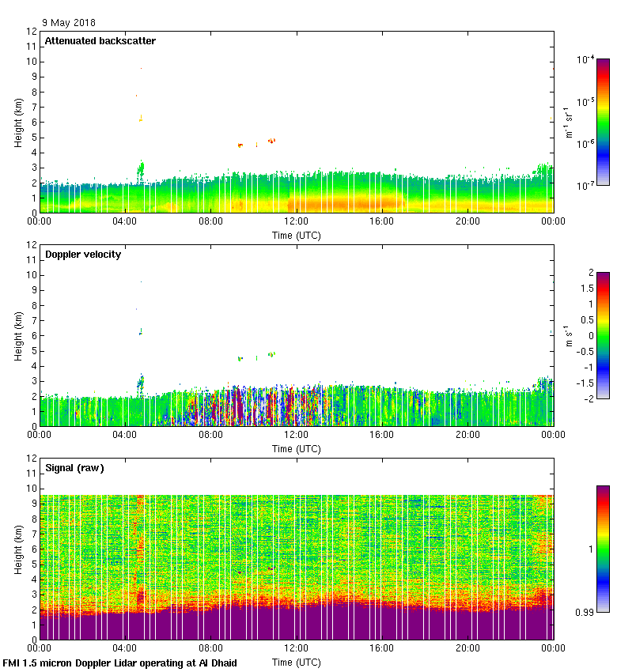This screenshot has width=617, height=672.
Task: Click the '9 May 2018' date label
Action: tap(68, 23)
